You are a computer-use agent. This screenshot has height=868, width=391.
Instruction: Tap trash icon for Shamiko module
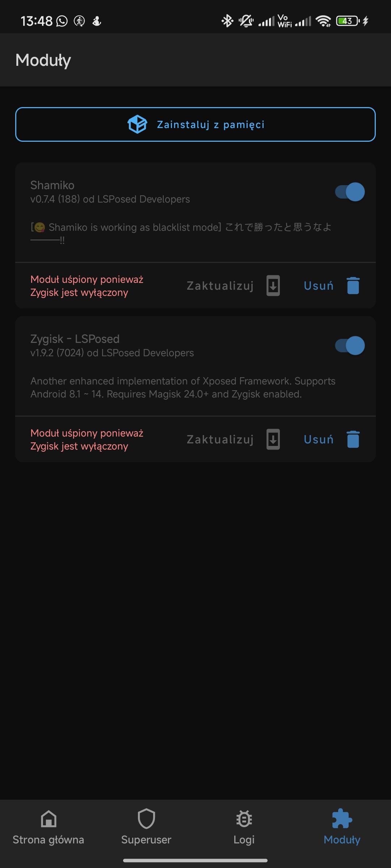click(x=353, y=286)
